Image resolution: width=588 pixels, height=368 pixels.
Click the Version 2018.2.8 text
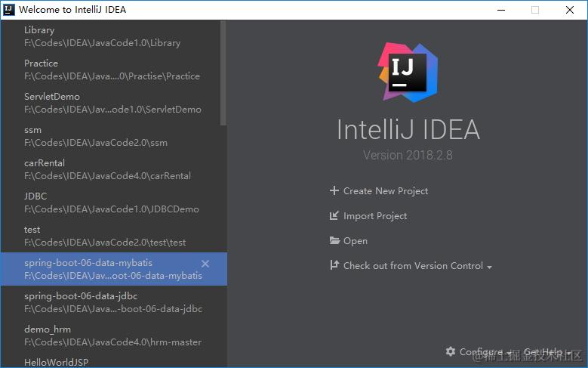pos(408,155)
